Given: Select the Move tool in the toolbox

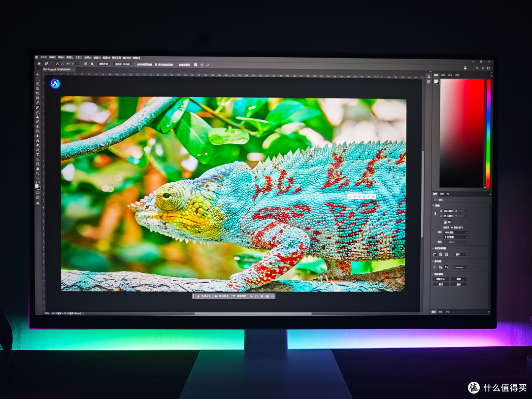Looking at the screenshot, I should tap(37, 74).
